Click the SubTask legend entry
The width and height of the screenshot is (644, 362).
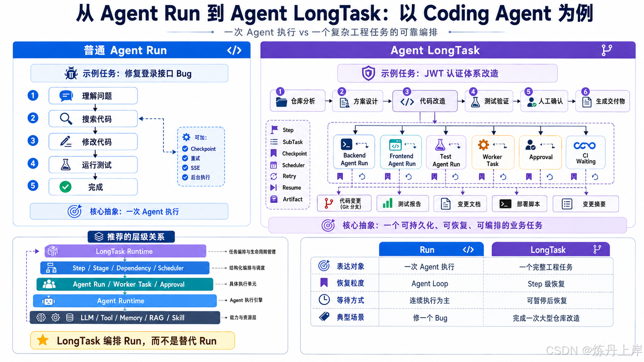click(287, 142)
